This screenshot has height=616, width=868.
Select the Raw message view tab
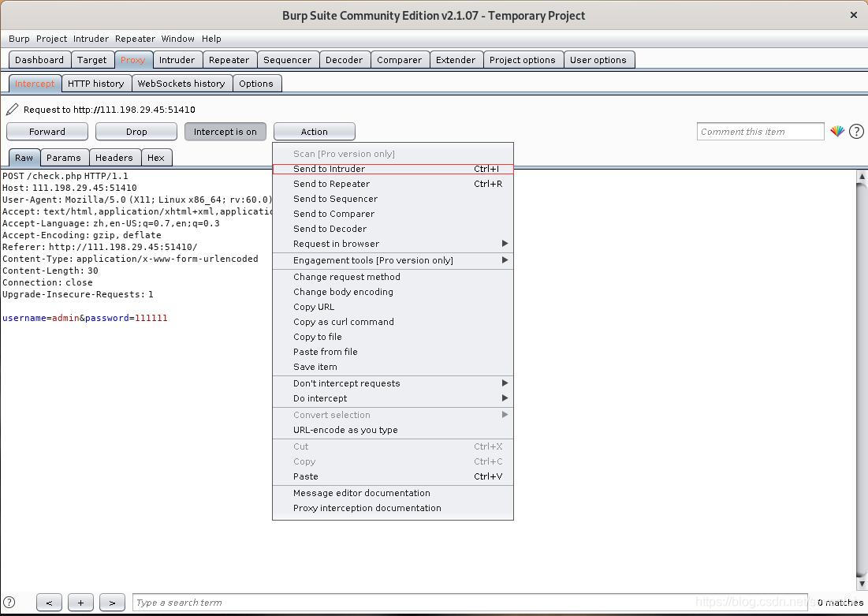pyautogui.click(x=24, y=158)
